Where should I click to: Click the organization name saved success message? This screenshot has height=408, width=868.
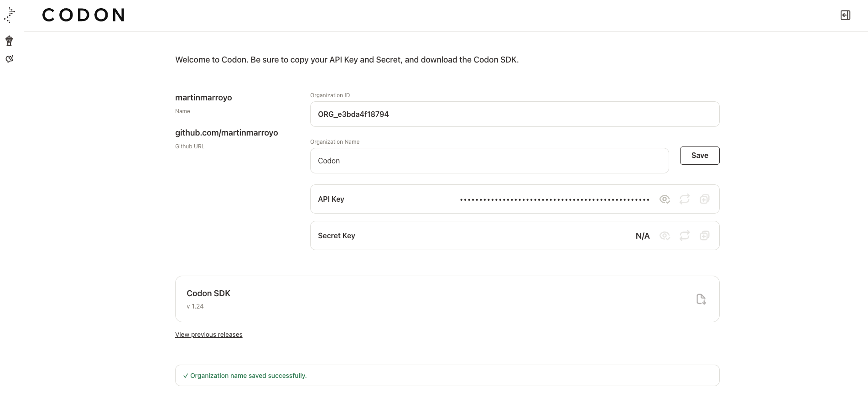(248, 376)
